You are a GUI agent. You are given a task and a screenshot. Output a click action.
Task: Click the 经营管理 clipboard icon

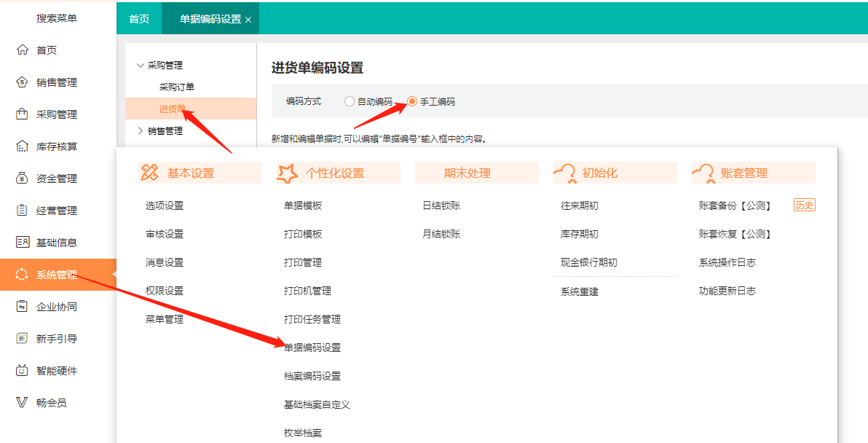(22, 211)
